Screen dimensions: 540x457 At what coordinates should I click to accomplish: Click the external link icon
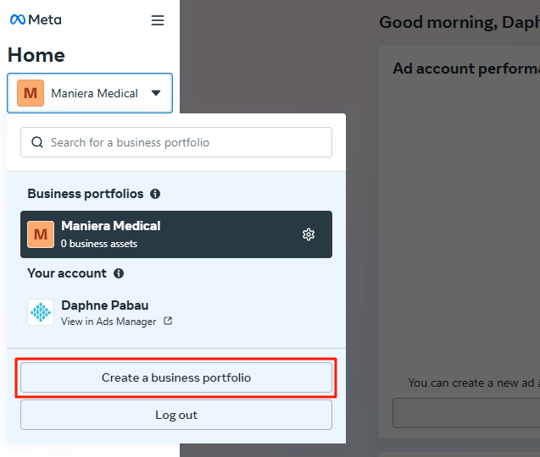pos(168,321)
